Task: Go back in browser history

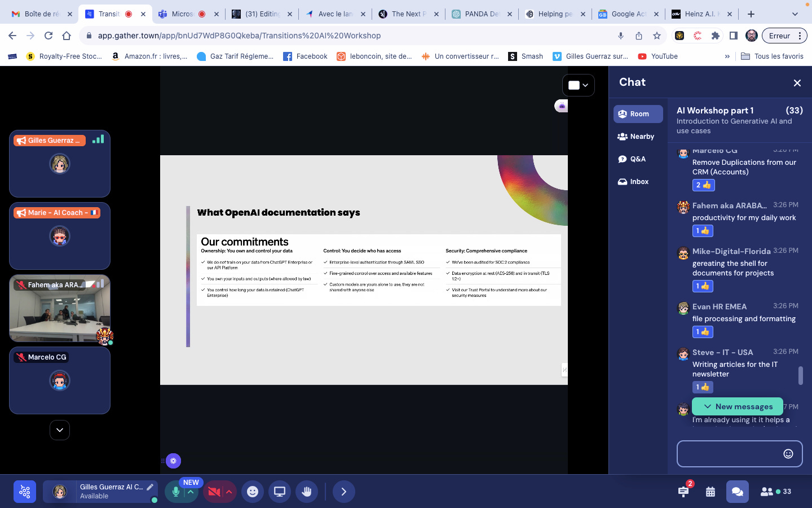Action: tap(12, 36)
